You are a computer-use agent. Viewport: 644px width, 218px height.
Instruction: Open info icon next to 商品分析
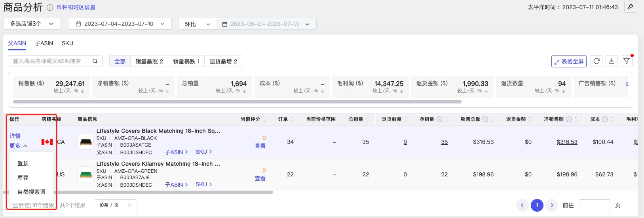[x=50, y=8]
